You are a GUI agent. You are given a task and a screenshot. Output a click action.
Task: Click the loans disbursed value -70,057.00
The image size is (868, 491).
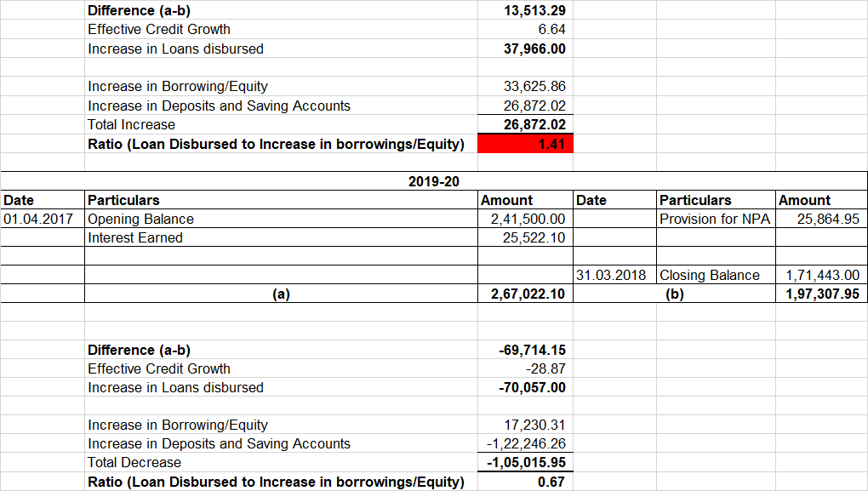pyautogui.click(x=525, y=387)
